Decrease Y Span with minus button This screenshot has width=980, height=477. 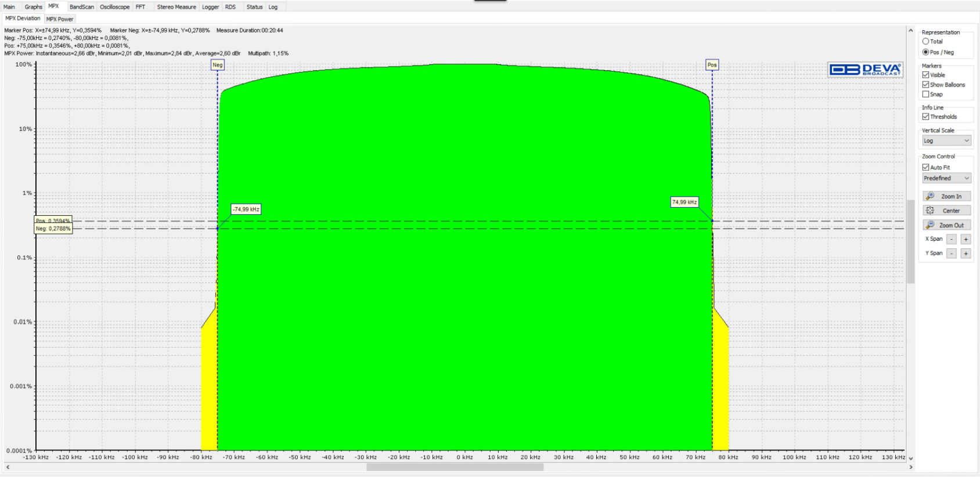tap(952, 254)
